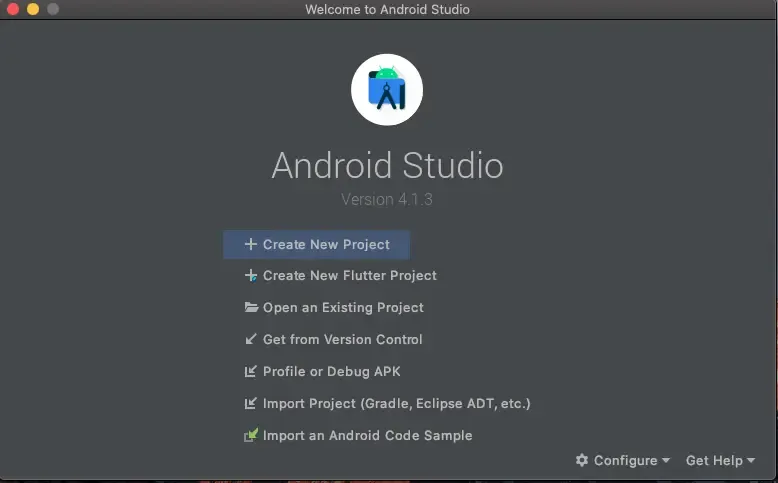Open the Get Help menu label
The height and width of the screenshot is (483, 778).
point(714,461)
